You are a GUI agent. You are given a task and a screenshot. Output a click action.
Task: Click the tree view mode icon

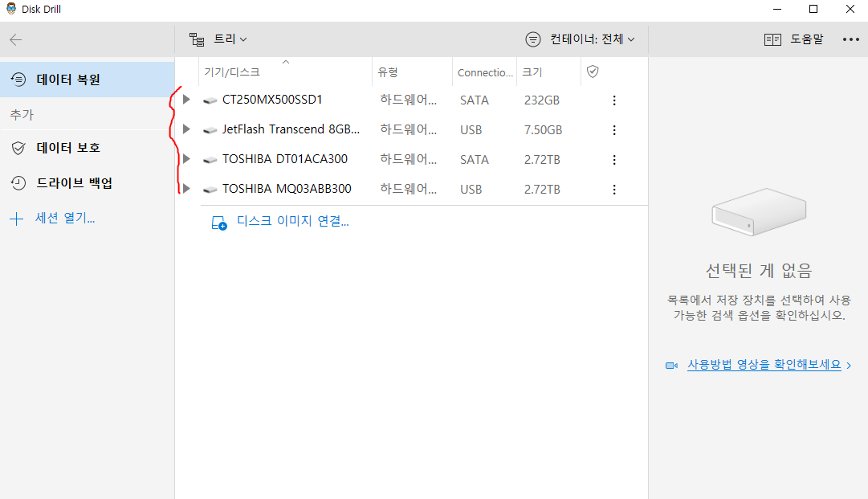pyautogui.click(x=197, y=39)
